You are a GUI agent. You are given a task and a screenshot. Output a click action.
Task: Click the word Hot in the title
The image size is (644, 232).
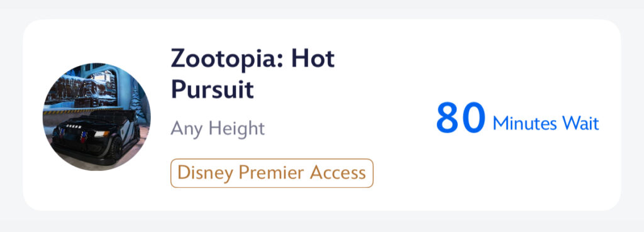tap(313, 58)
